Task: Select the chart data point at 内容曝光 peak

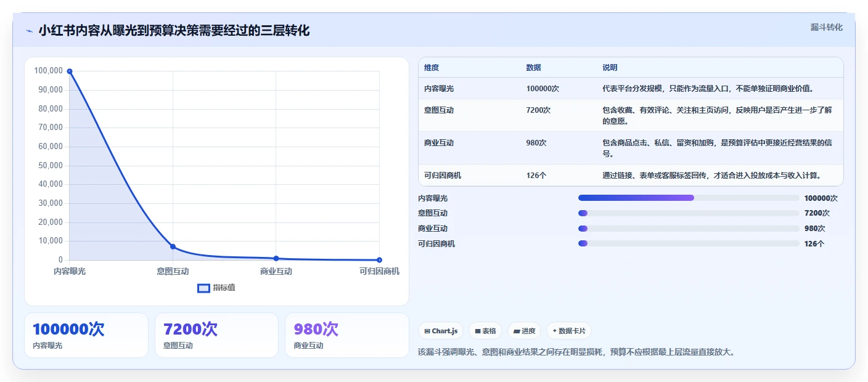Action: [70, 71]
